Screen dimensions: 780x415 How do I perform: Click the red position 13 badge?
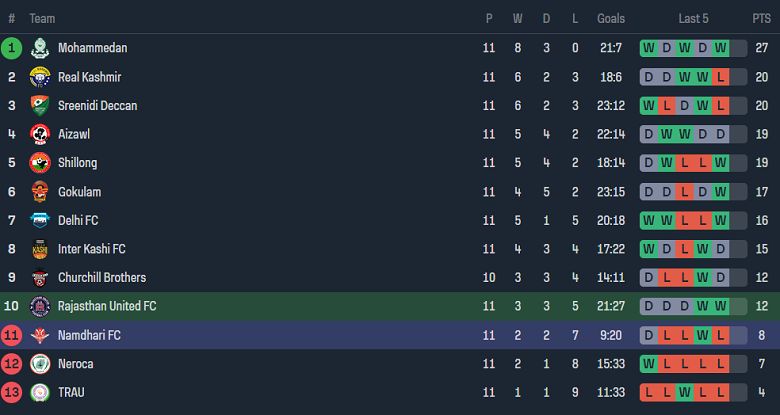click(12, 393)
